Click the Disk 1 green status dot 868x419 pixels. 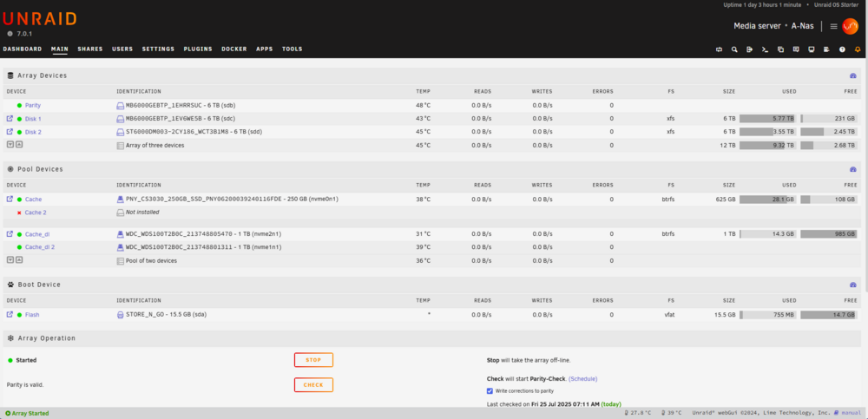click(19, 119)
